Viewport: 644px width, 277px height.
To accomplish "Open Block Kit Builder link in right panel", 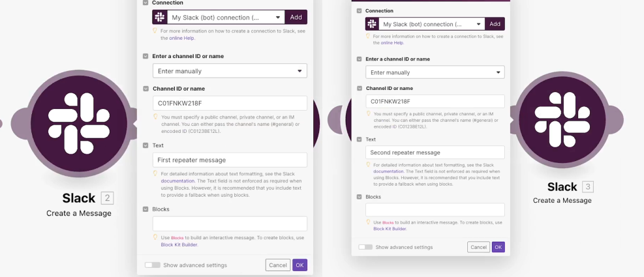I will pos(390,229).
